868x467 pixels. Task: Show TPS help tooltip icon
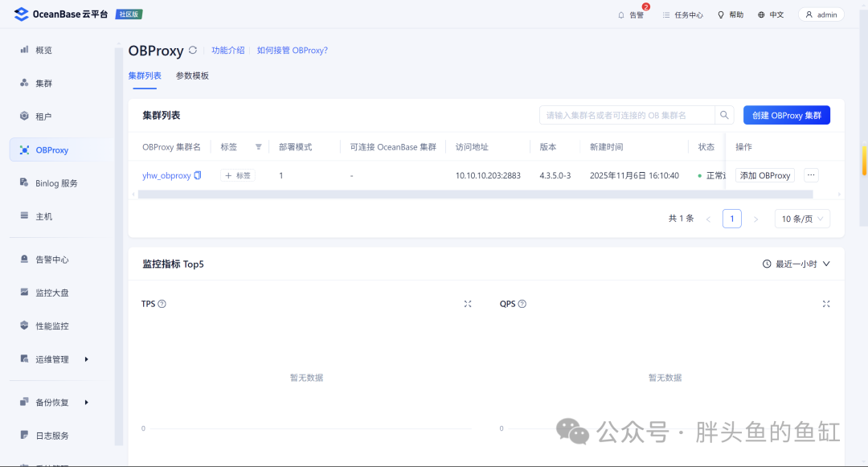click(162, 304)
